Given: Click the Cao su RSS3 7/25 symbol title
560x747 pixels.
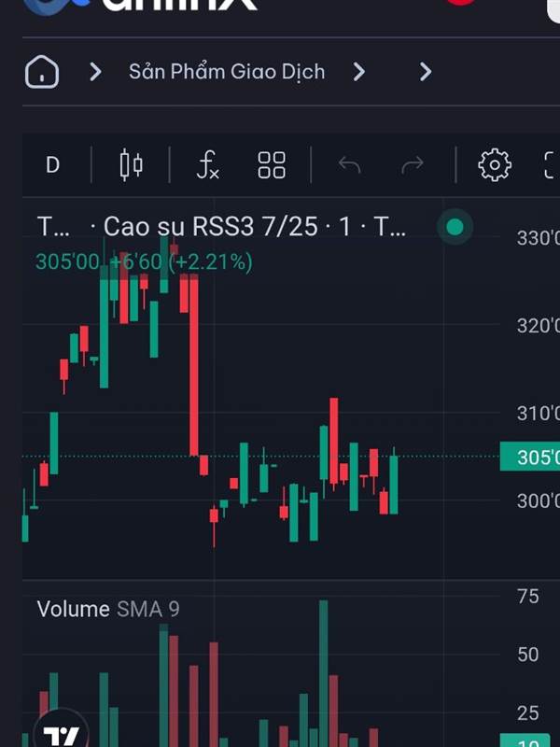Looking at the screenshot, I should click(210, 226).
